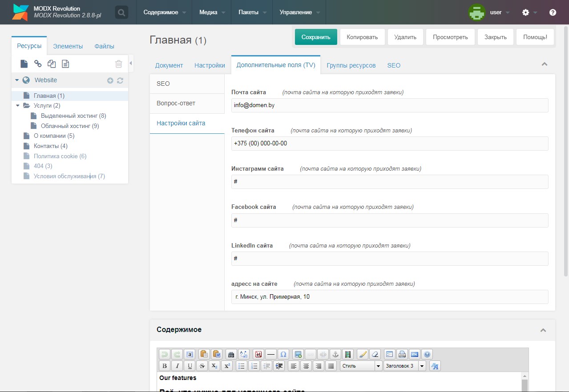Click the Почта сайта input field
Screen dimensions: 569x392
tap(389, 105)
